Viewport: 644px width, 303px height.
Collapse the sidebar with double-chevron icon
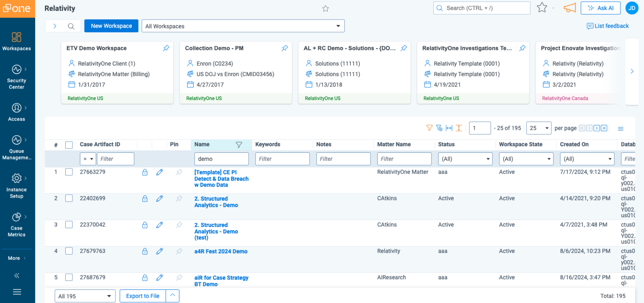coord(17,275)
